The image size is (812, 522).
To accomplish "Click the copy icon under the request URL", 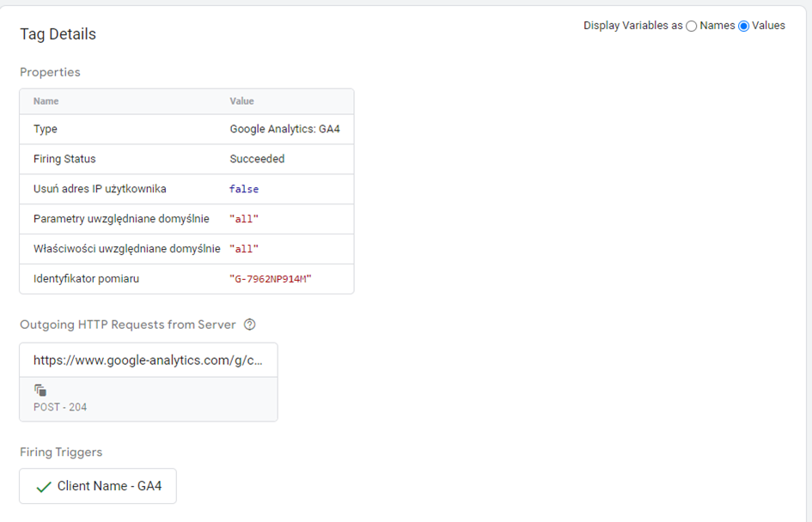I will tap(40, 390).
